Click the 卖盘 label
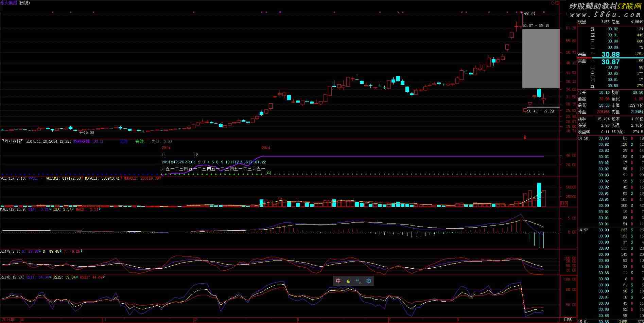This screenshot has height=323, width=644. (582, 54)
